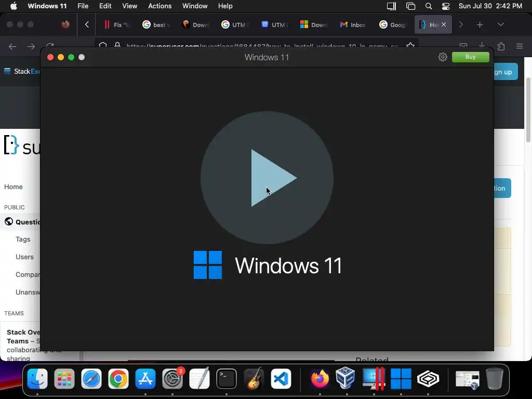Close the active superuser Firefox tab
Screen dimensions: 532x399
pyautogui.click(x=444, y=25)
